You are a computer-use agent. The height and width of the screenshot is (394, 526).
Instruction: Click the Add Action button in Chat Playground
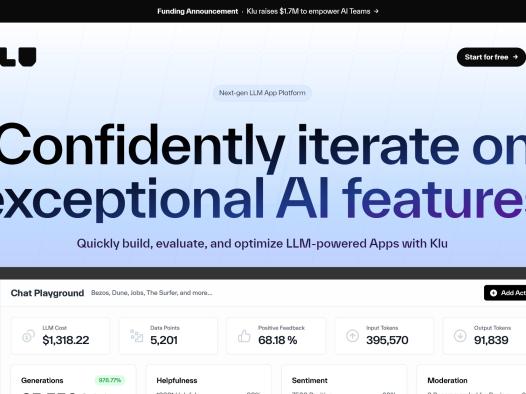click(505, 293)
